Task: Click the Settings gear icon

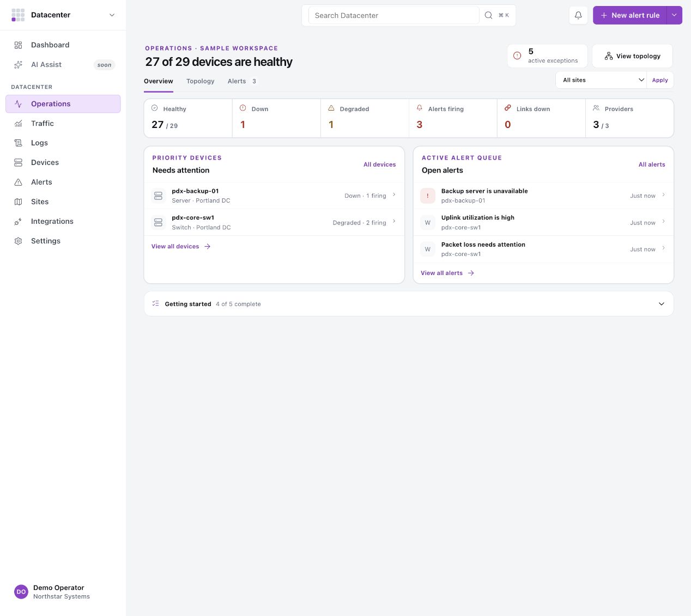Action: coord(18,241)
